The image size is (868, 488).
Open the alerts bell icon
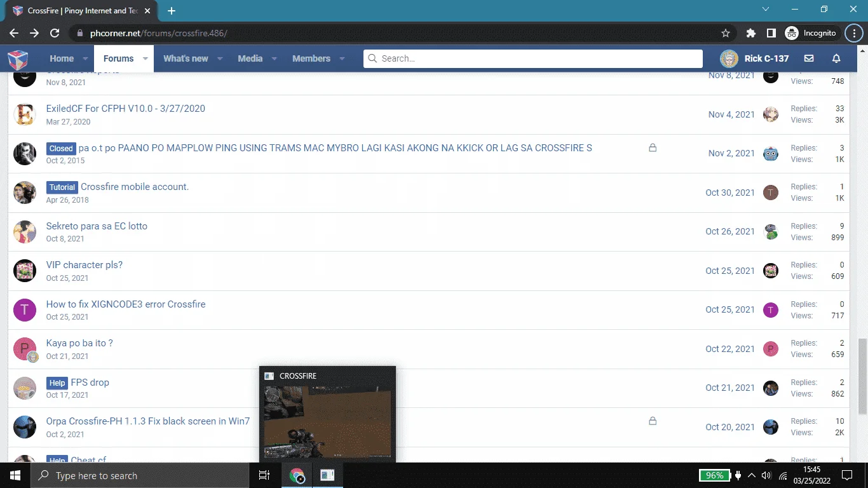point(836,58)
